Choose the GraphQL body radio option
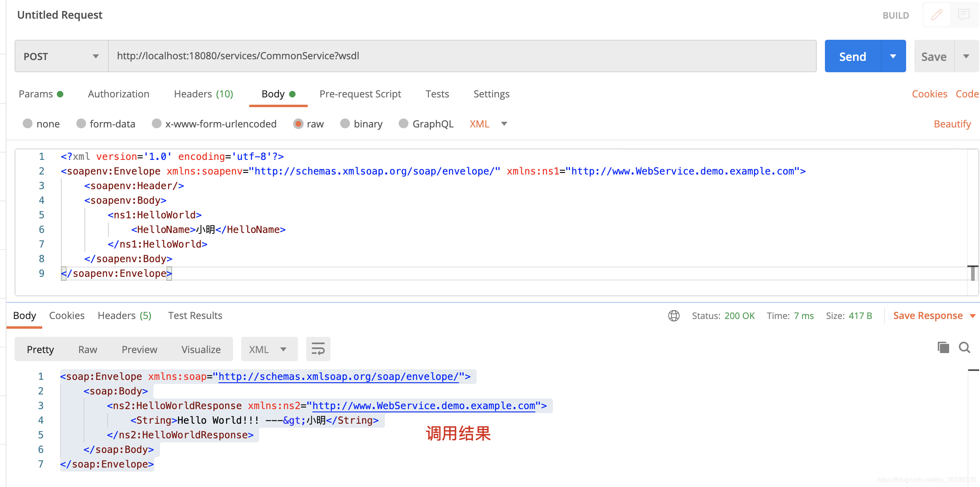Screen dimensions: 980x487 403,124
